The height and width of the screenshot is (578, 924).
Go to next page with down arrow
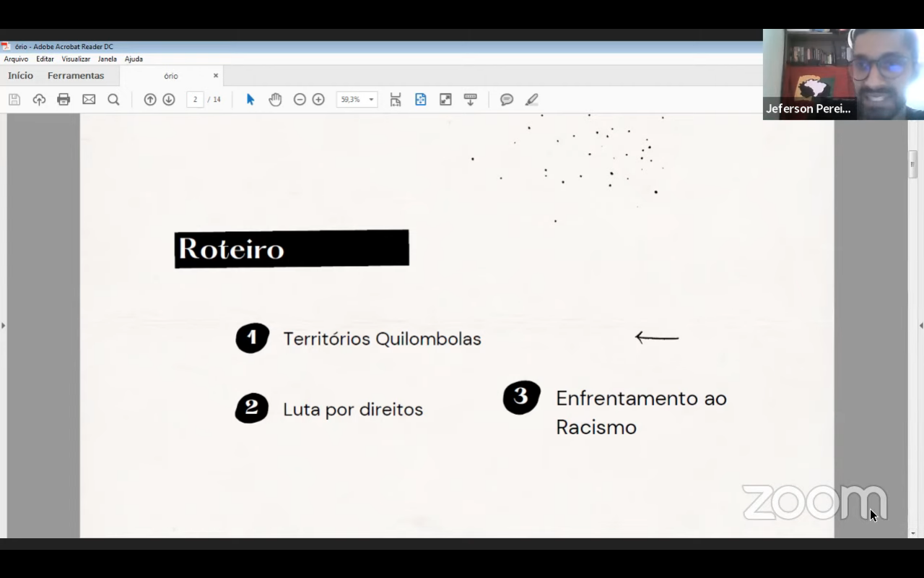[x=169, y=100]
